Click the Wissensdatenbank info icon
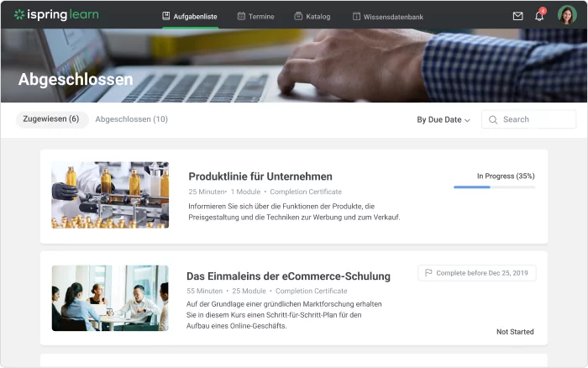588x368 pixels. tap(356, 16)
